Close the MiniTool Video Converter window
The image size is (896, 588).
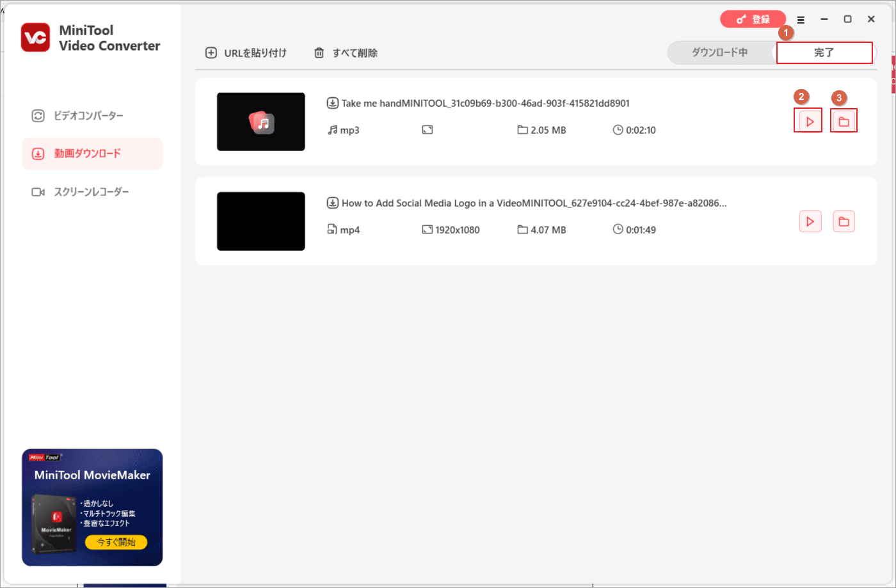coord(871,19)
